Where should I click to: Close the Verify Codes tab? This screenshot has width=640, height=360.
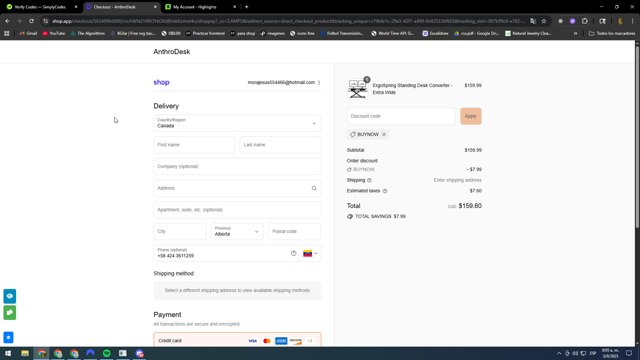[x=76, y=7]
